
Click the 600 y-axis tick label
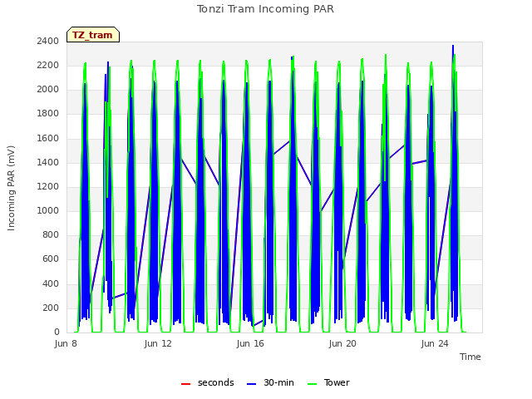51,259
